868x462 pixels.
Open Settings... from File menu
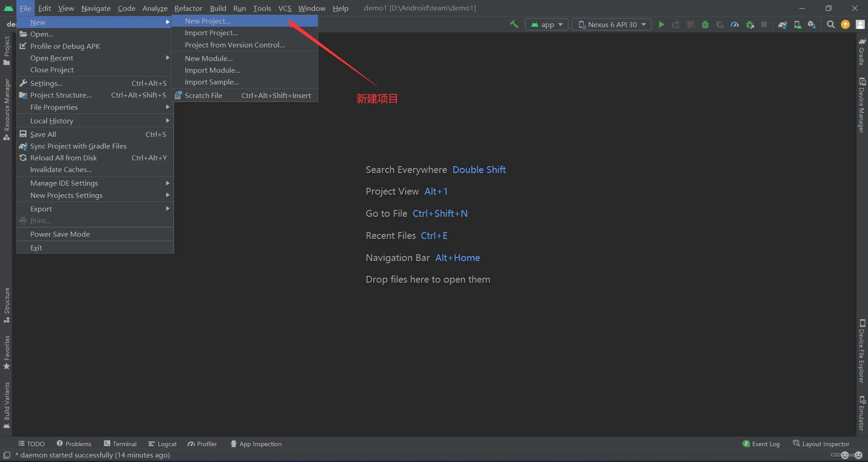click(95, 83)
